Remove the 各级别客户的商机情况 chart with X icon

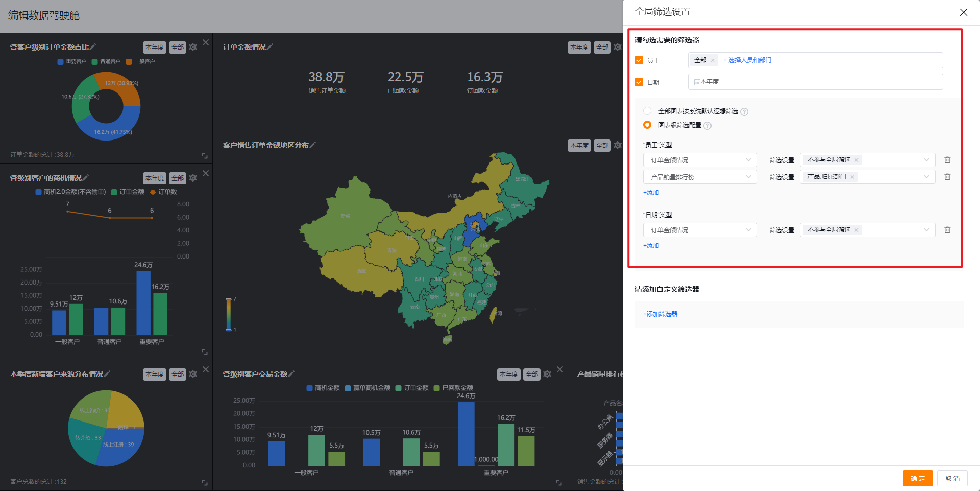click(x=206, y=174)
